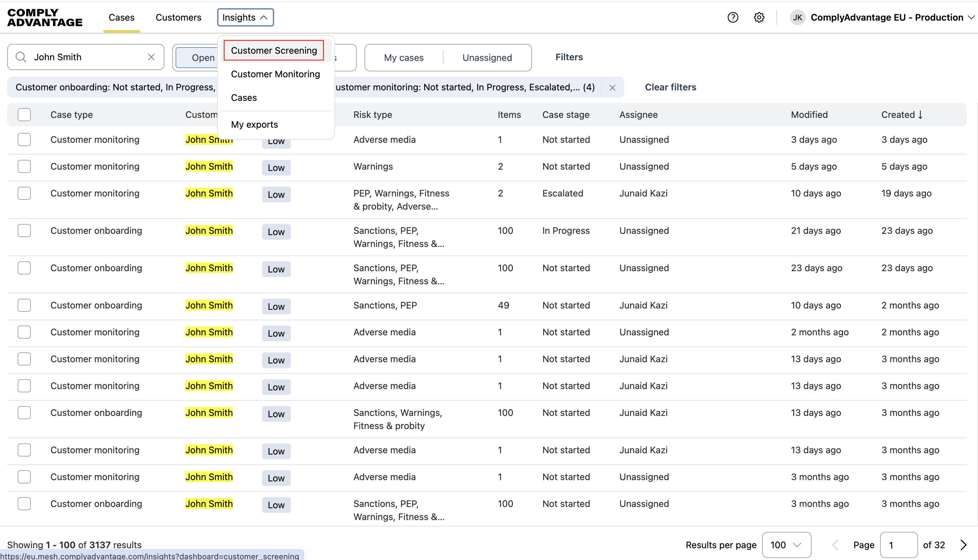Open the help question mark icon
Image resolution: width=978 pixels, height=560 pixels.
click(x=733, y=17)
